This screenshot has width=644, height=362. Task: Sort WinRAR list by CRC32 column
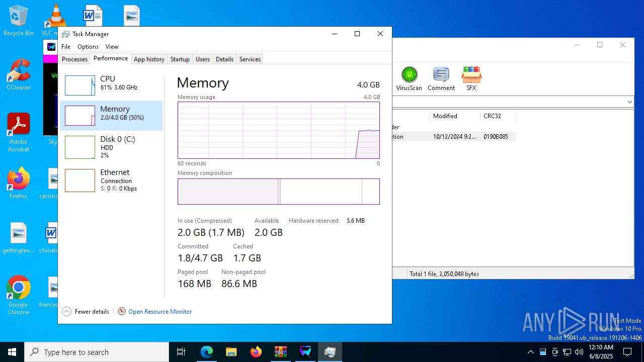(x=498, y=116)
